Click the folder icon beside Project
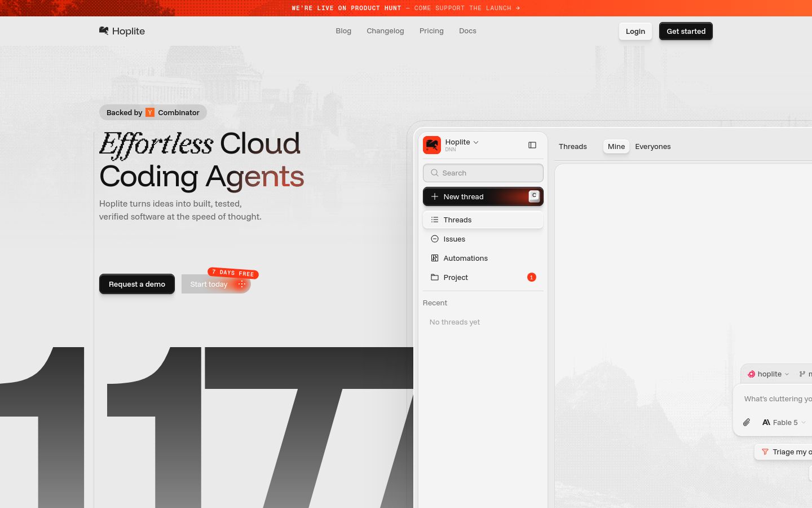Screen dimensions: 812x508 point(435,277)
